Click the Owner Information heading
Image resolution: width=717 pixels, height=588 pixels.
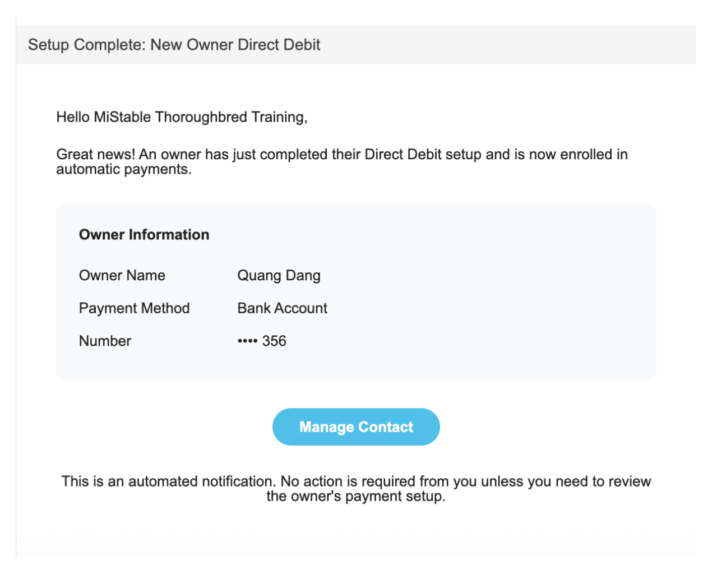(144, 235)
